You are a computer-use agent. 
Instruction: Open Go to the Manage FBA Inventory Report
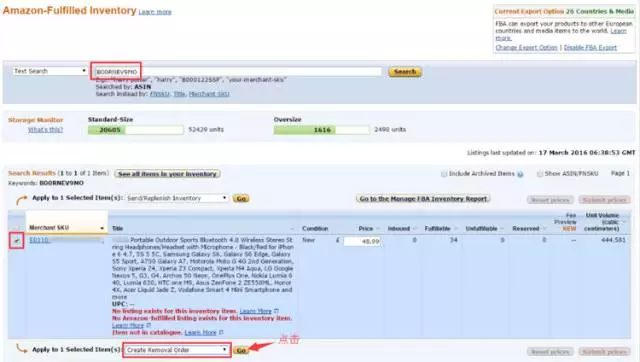[x=423, y=199]
